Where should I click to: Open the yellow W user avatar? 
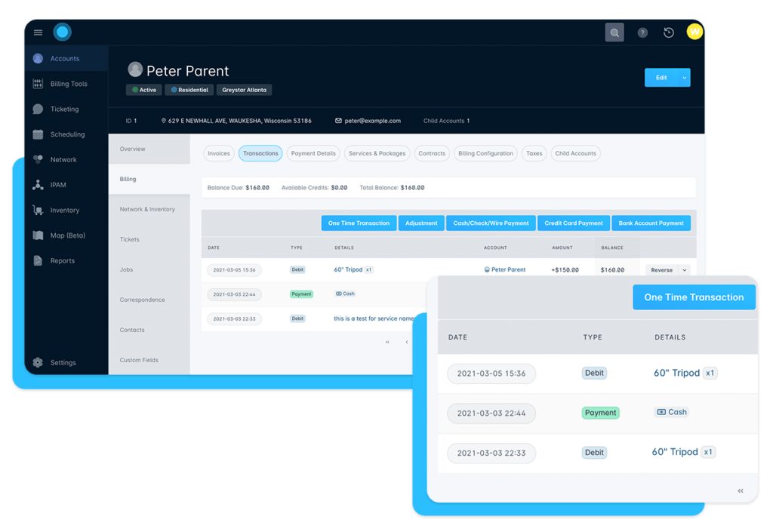[x=694, y=32]
